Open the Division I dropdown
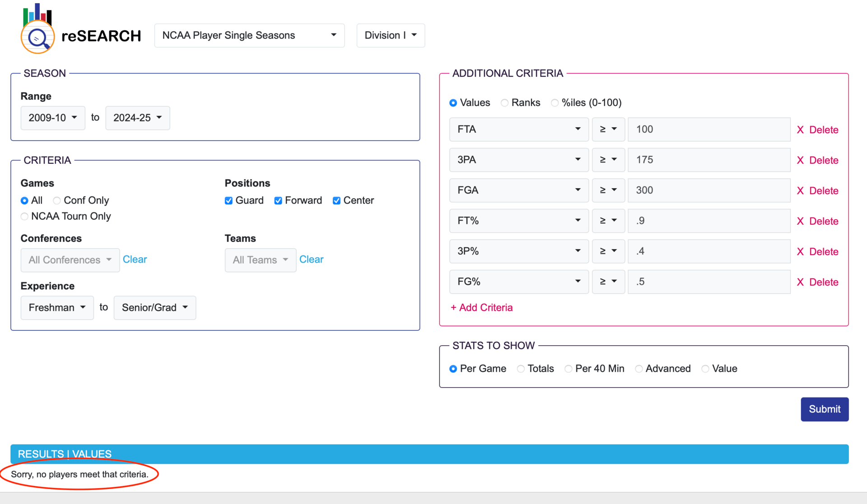Image resolution: width=867 pixels, height=504 pixels. [x=390, y=36]
